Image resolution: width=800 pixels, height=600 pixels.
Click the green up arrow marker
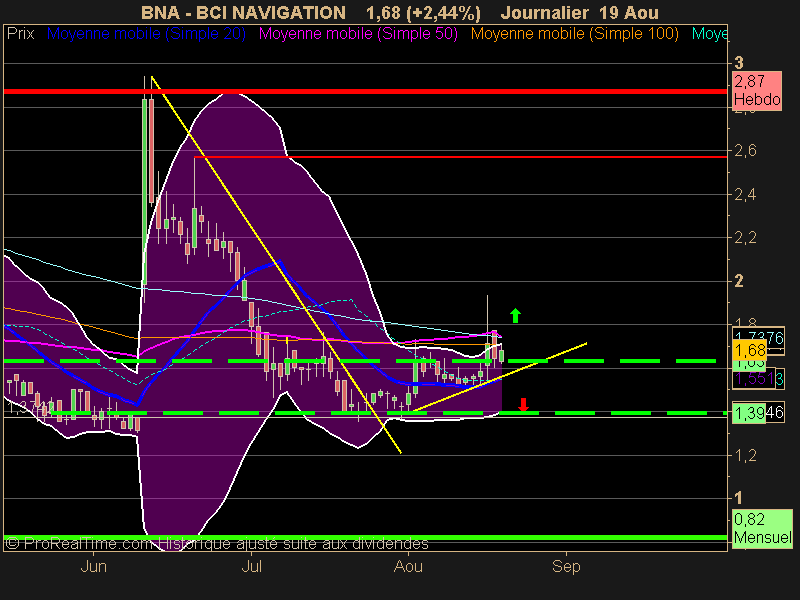point(515,315)
